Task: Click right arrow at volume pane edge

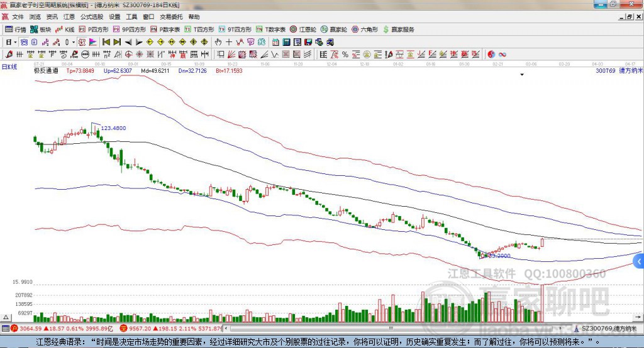Action: coord(638,317)
